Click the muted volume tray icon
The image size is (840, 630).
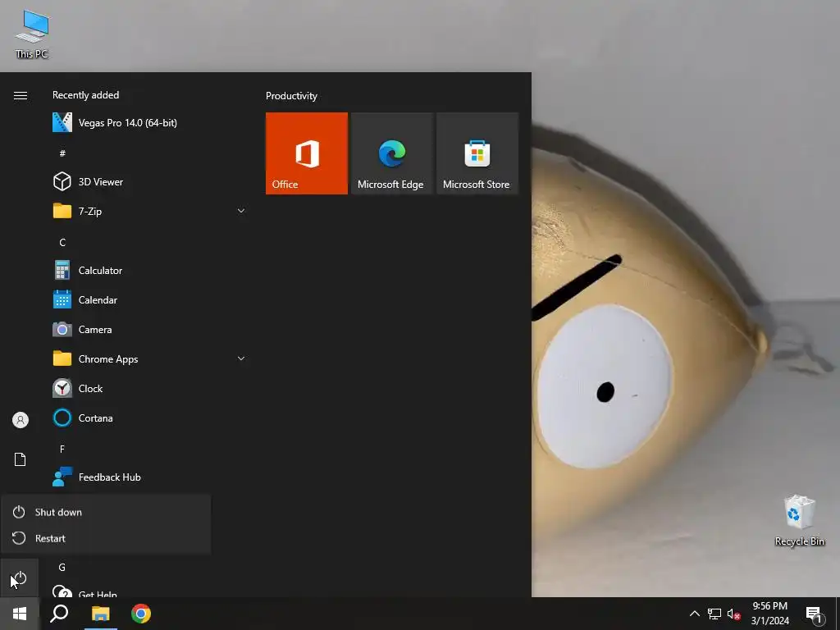click(x=733, y=614)
